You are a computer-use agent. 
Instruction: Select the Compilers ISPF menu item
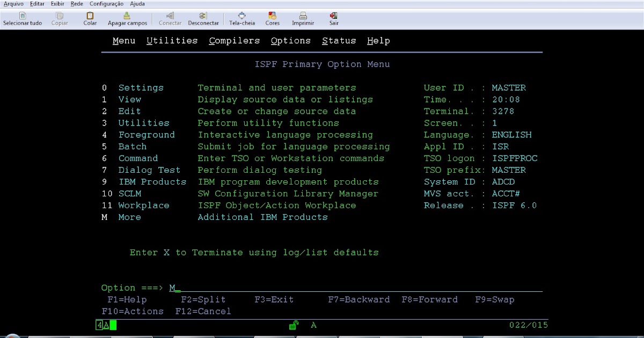coord(235,40)
